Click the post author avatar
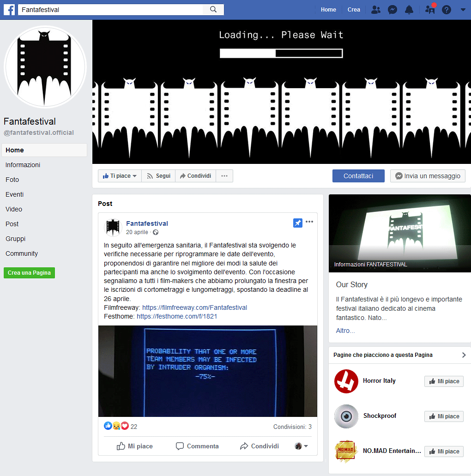The image size is (471, 476). tap(113, 227)
